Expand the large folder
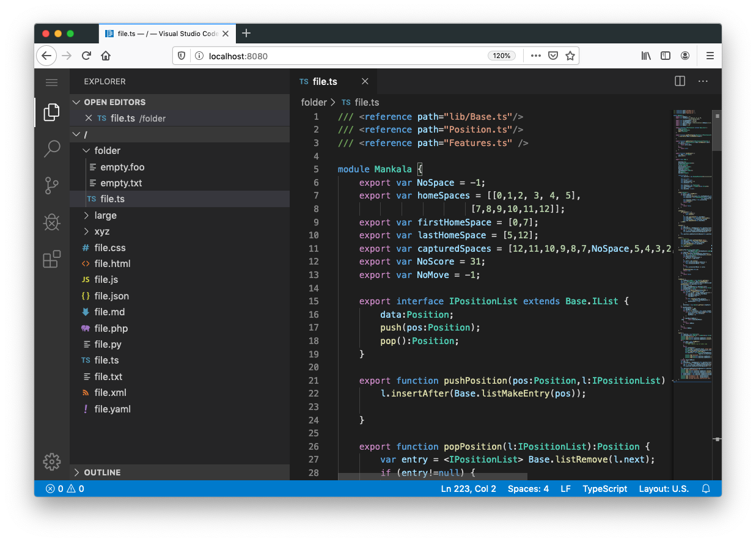Screen dimensions: 756x542 tap(105, 215)
